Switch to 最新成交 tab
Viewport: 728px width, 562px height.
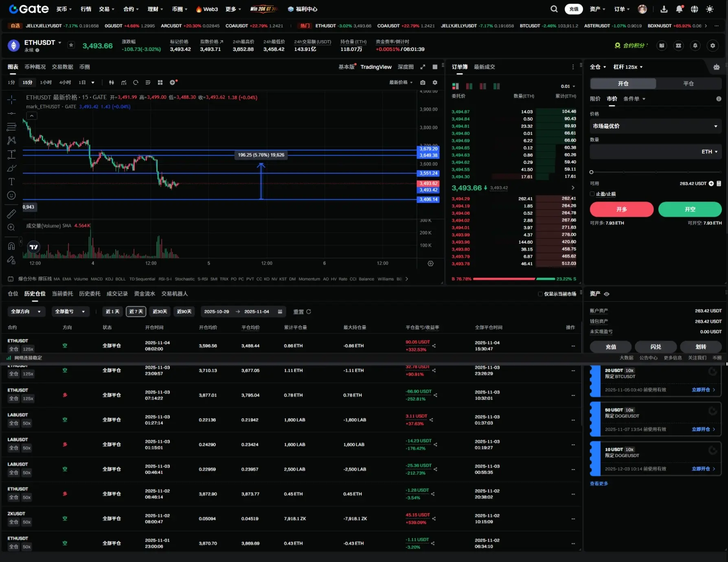point(484,67)
